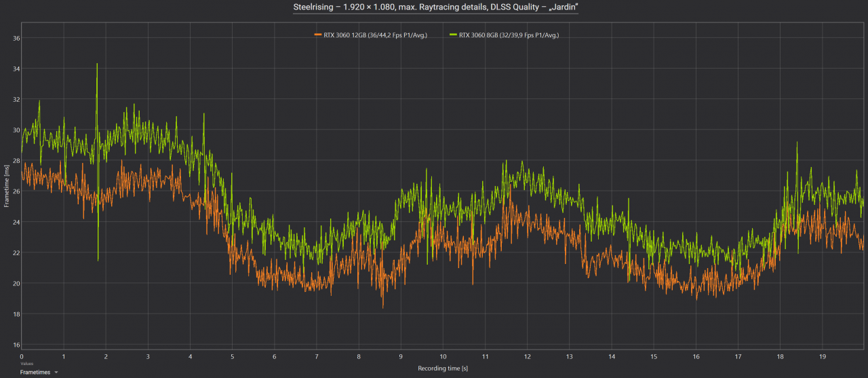Click the 'Frametime [ms]' axis label
This screenshot has height=378, width=868.
(x=7, y=185)
